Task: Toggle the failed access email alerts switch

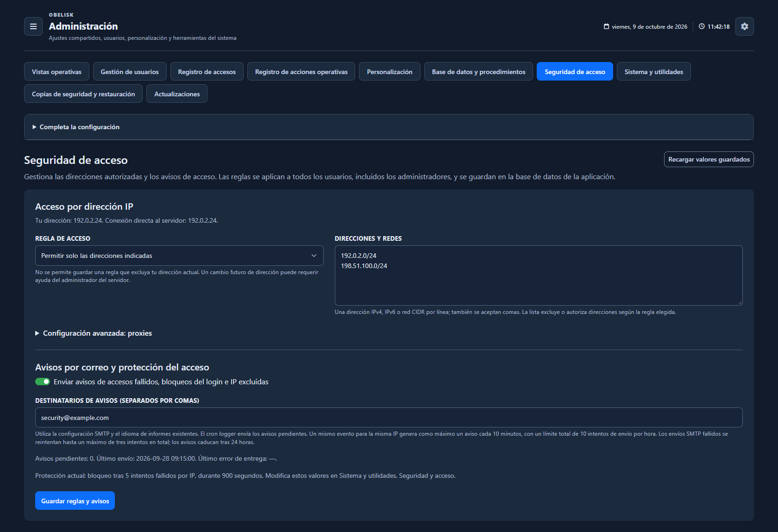Action: click(x=43, y=382)
